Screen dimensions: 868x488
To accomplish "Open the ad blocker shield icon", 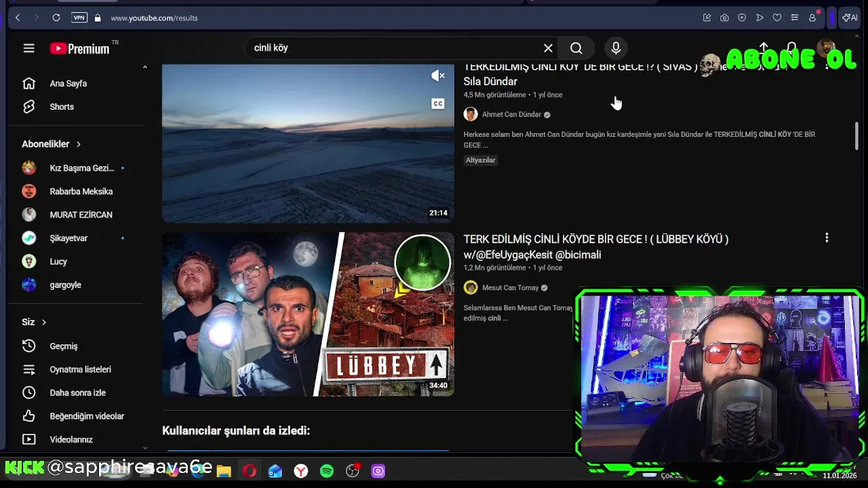I will pos(742,18).
